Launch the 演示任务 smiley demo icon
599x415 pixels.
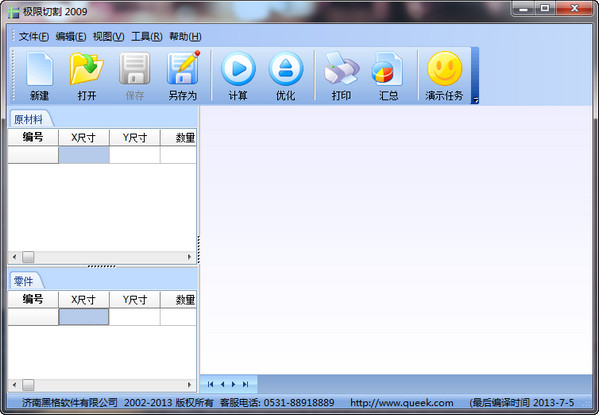(444, 76)
